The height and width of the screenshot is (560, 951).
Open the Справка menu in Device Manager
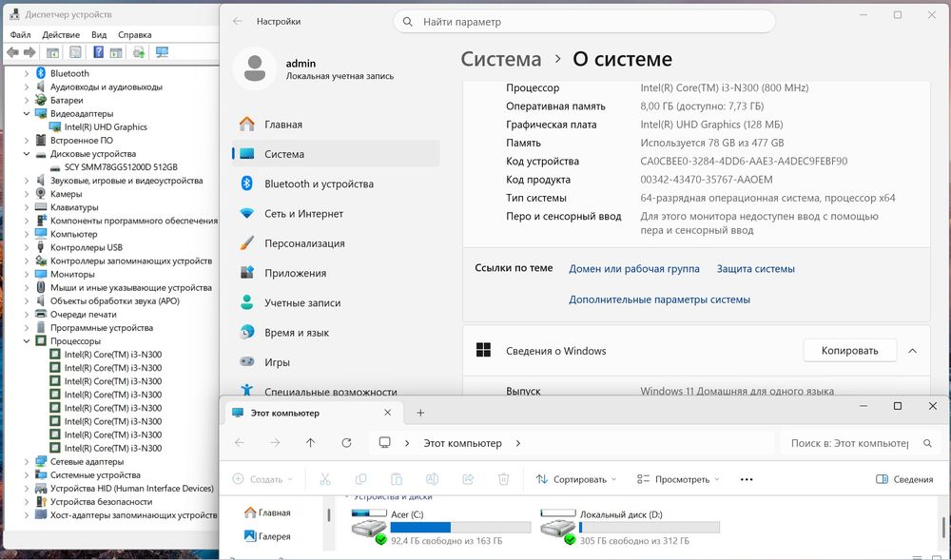135,34
